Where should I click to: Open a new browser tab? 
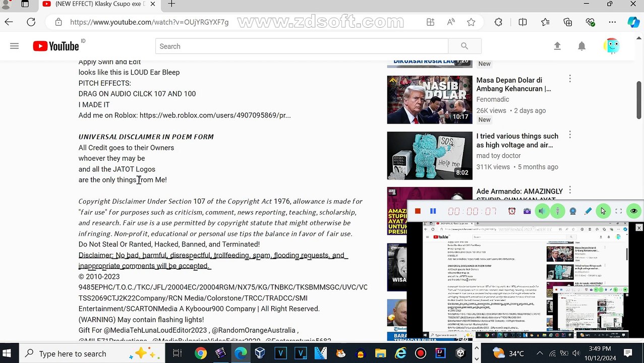click(x=171, y=4)
